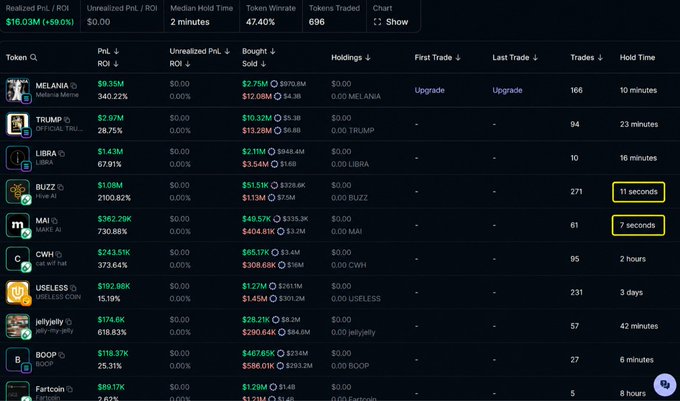Open the BUZZ bee token logo
680x401 pixels.
(17, 191)
